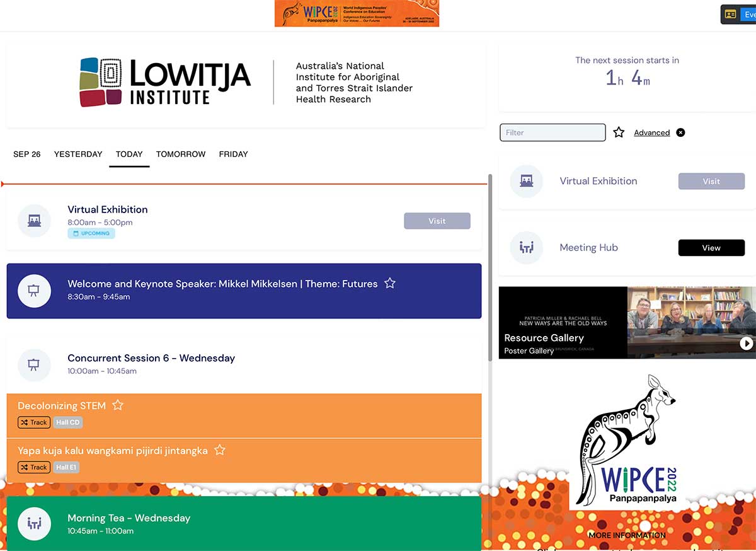Click the Concurrent Session 6 presentation icon
This screenshot has height=551, width=756.
tap(34, 365)
